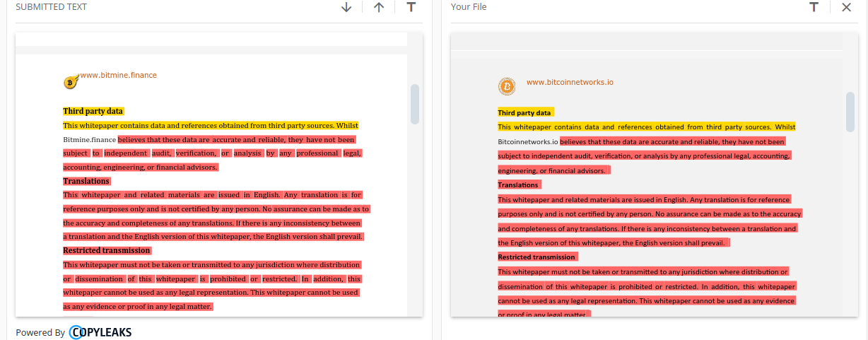The image size is (868, 340).
Task: Click line starting 'a translation and the English version' in submitted text
Action: pos(213,236)
